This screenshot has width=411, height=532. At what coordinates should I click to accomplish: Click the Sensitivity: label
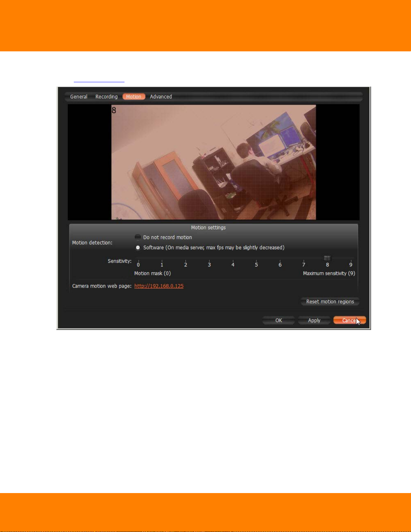119,261
